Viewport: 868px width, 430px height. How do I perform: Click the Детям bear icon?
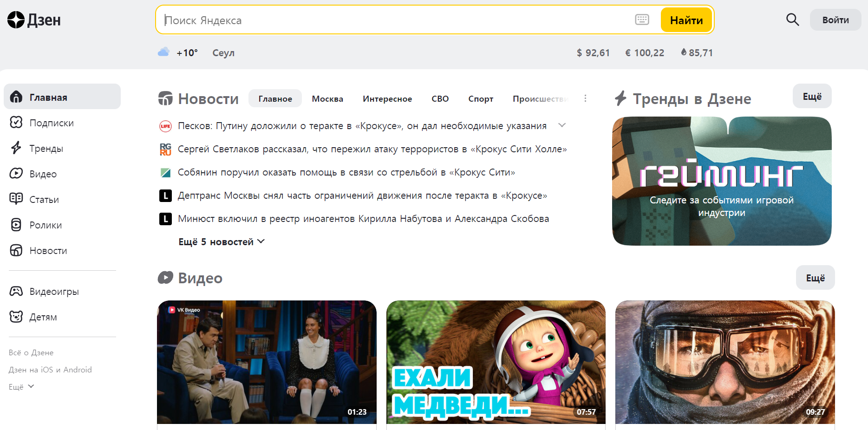[16, 317]
